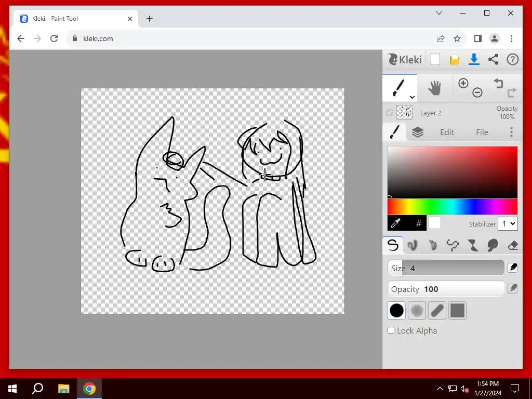
Task: Click on the drawing canvas
Action: (212, 201)
